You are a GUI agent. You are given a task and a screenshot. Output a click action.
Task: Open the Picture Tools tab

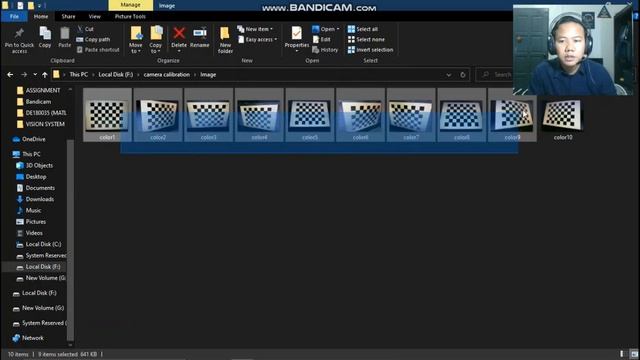[x=130, y=16]
